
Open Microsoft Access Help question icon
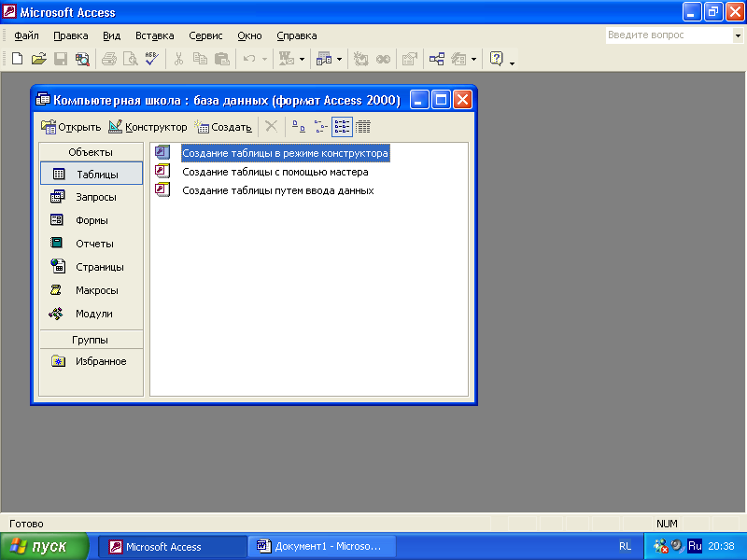coord(497,59)
